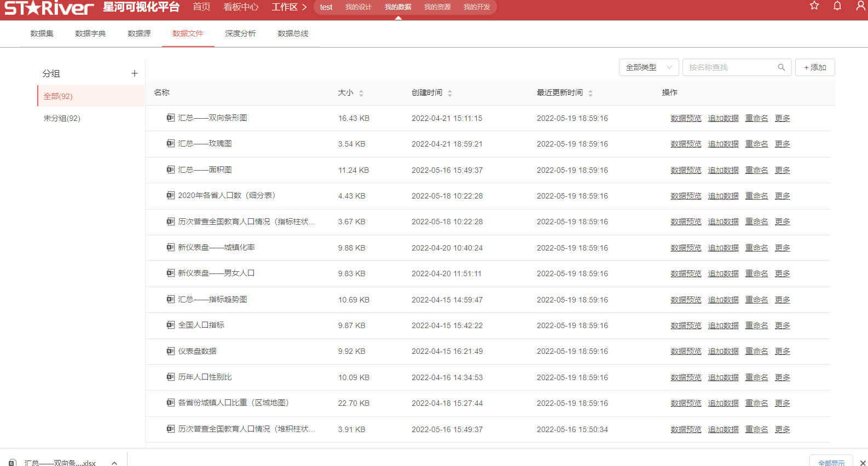Open the user profile icon
This screenshot has height=466, width=868.
coord(860,6)
